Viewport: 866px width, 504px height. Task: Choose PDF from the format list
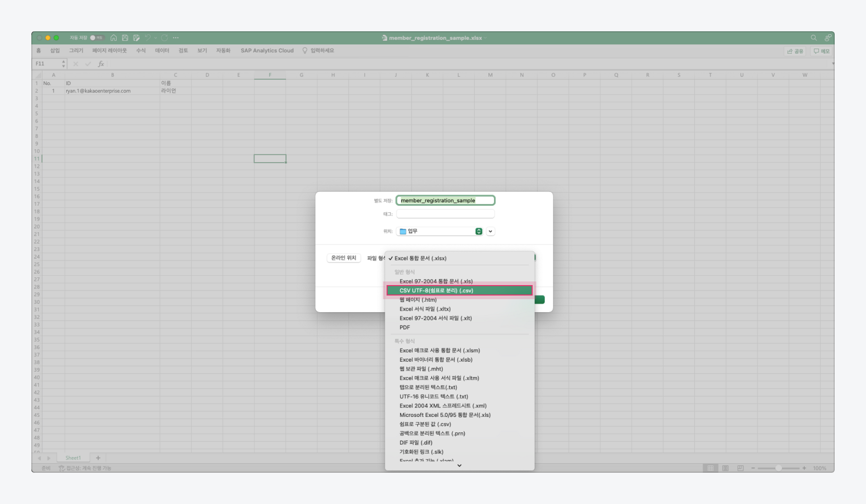405,327
